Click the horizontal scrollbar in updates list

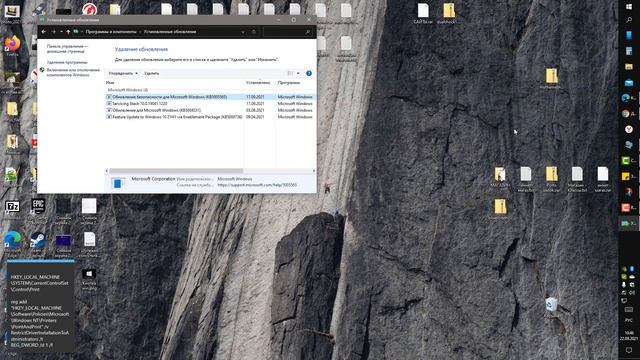tap(176, 171)
